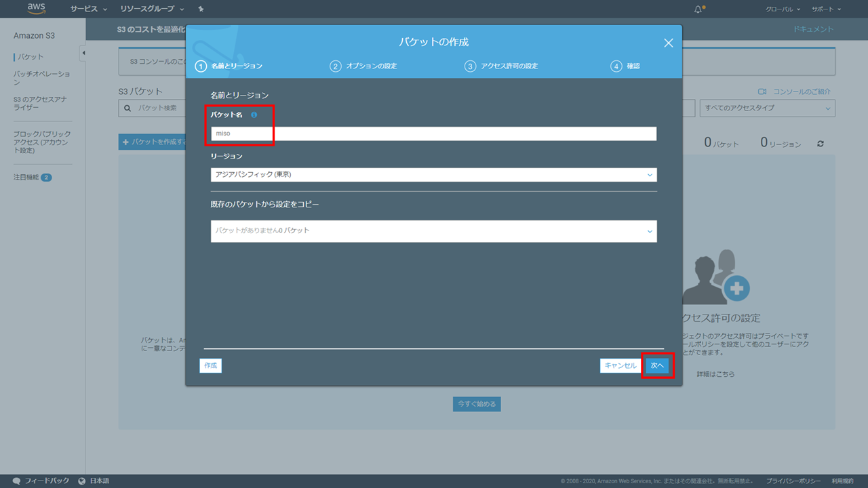Image resolution: width=868 pixels, height=488 pixels.
Task: Click the pin shortcut icon in top bar
Action: (201, 9)
